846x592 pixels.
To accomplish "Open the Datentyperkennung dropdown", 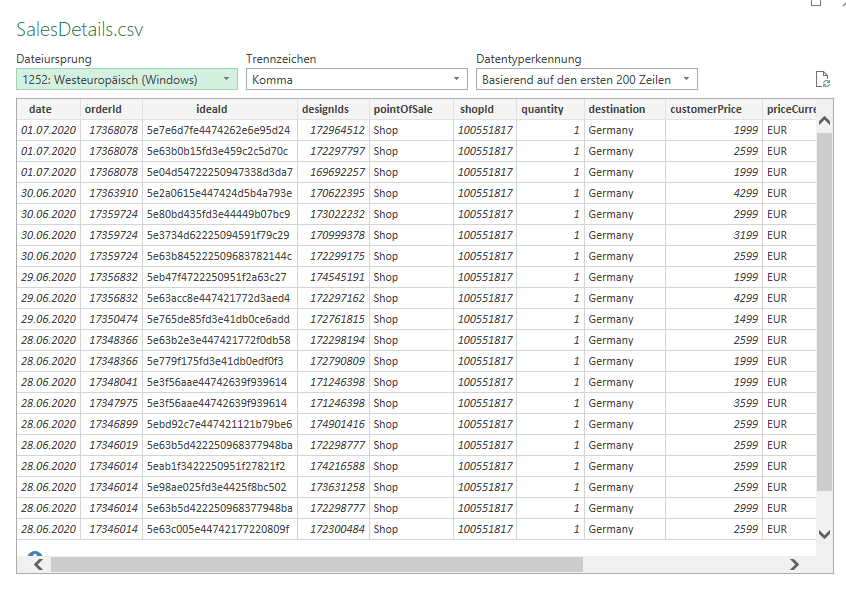I will click(587, 79).
